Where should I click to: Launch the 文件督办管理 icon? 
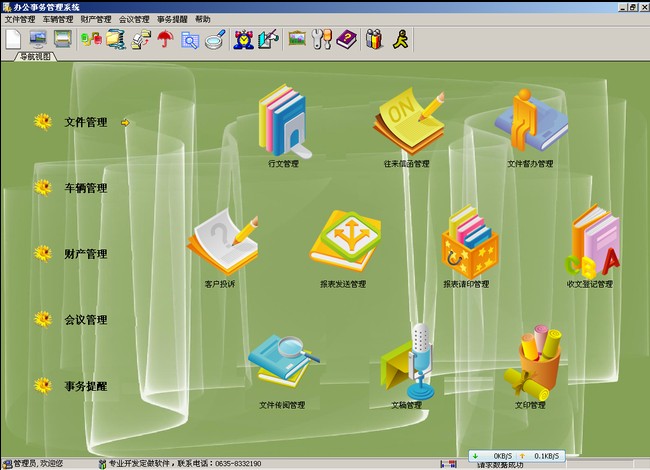tap(529, 121)
